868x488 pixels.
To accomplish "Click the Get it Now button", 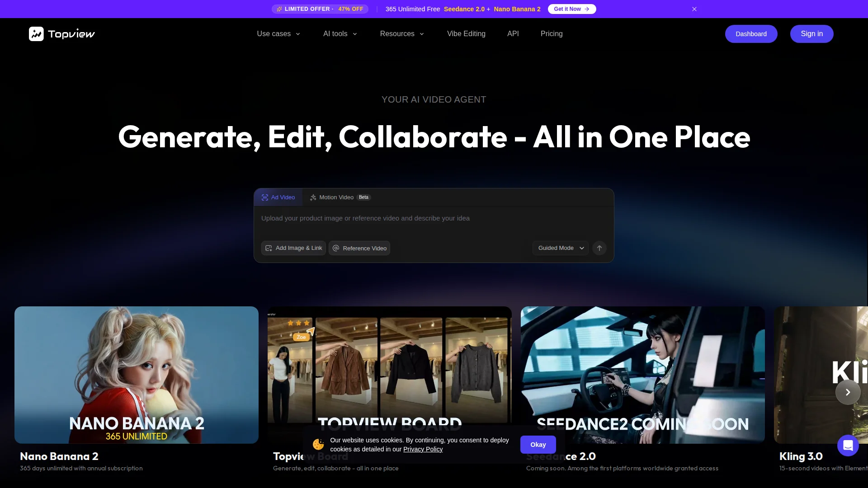I will click(x=571, y=9).
